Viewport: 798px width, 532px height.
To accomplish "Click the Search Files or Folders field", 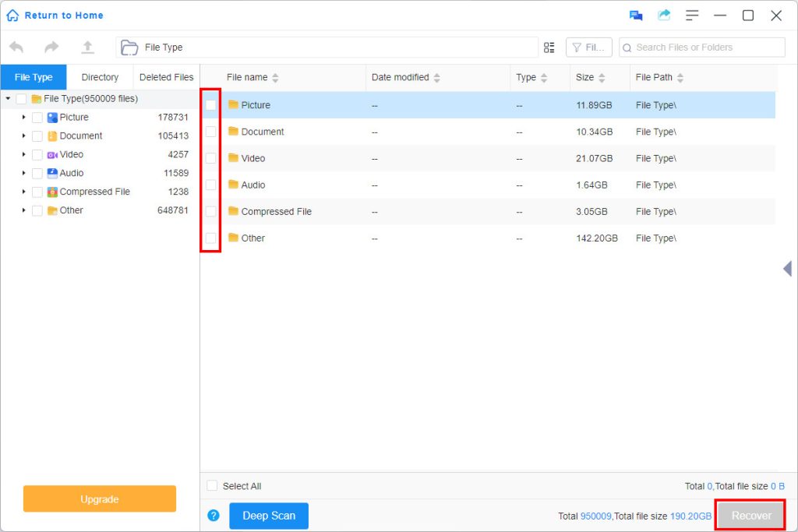I will coord(701,47).
